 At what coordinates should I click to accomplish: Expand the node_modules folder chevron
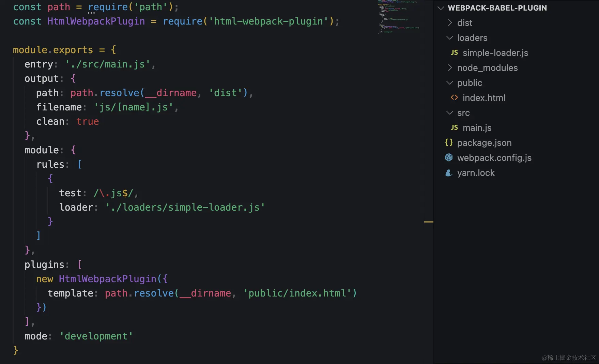tap(450, 68)
